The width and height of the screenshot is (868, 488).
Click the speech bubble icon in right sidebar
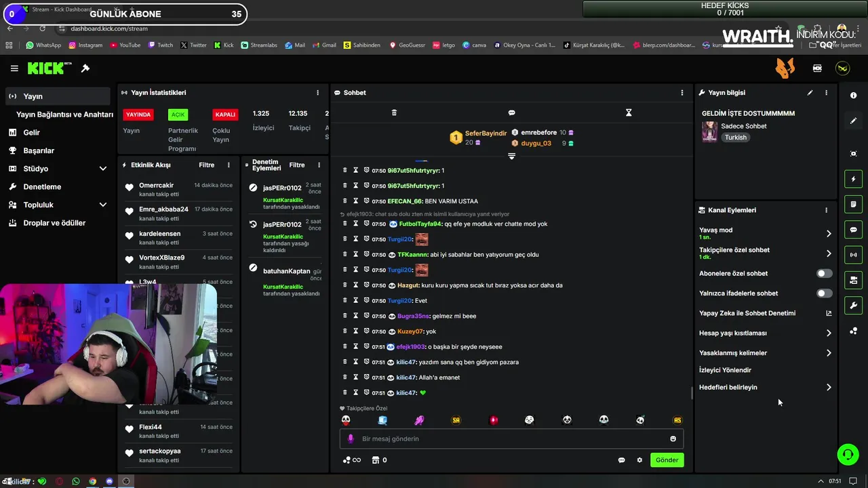coord(853,230)
